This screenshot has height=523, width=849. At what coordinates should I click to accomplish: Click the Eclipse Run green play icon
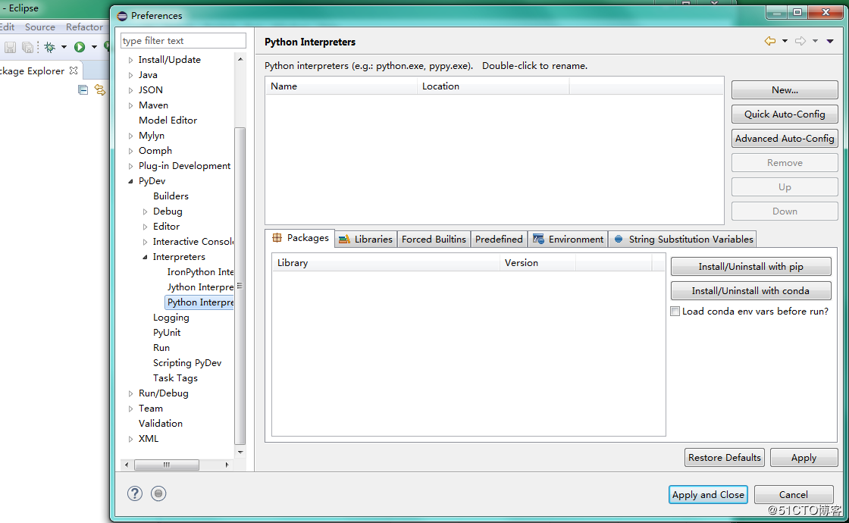point(80,47)
